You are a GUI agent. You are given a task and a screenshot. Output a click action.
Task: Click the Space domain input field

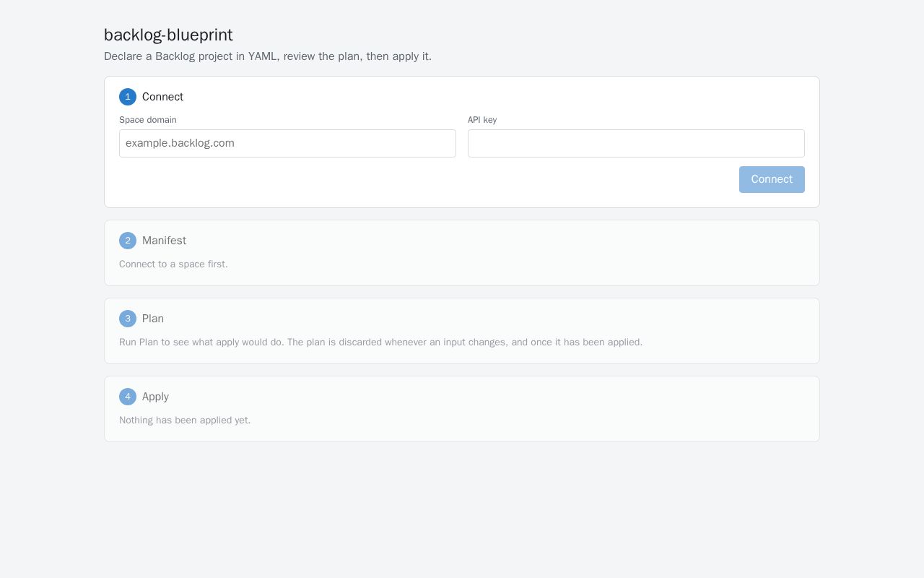(x=287, y=143)
